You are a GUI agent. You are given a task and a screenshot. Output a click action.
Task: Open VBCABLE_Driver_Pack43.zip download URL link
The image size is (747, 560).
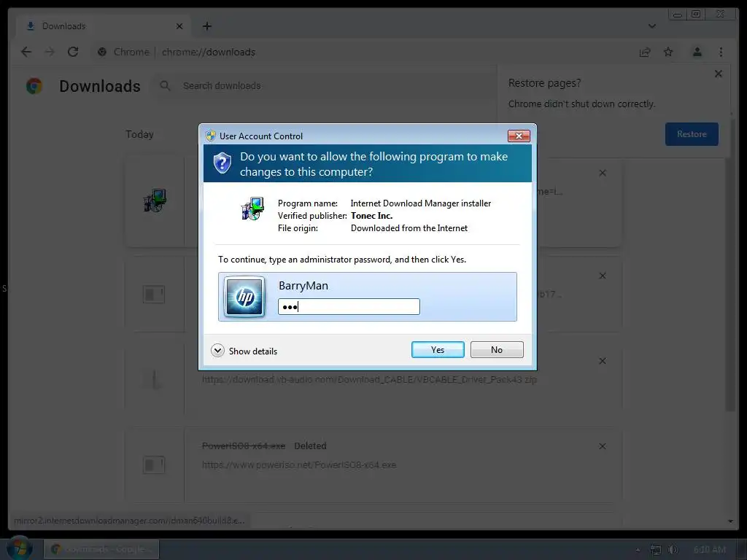369,379
